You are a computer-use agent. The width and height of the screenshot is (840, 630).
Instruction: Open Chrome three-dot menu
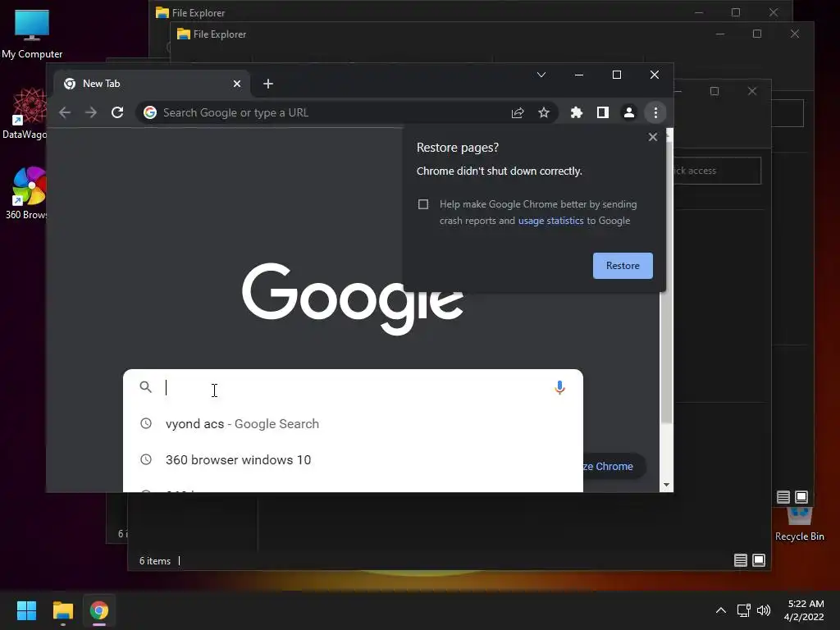tap(655, 112)
